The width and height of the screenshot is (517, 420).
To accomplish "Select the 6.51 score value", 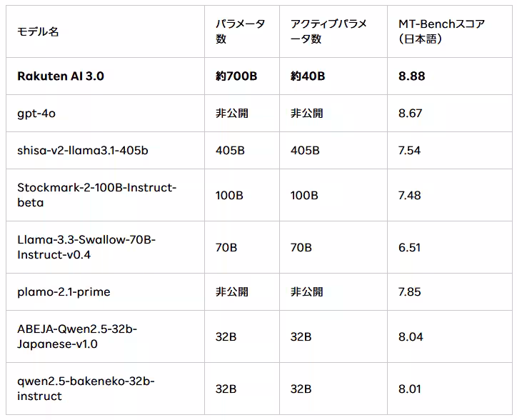I will coord(410,247).
